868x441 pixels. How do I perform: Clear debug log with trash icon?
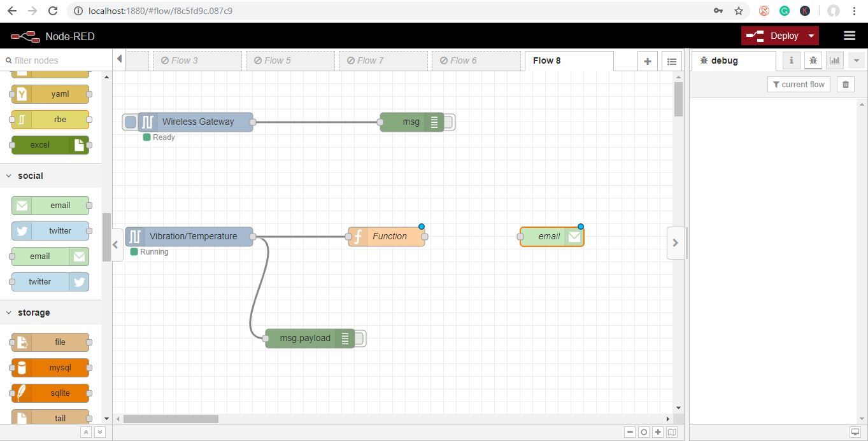point(846,84)
